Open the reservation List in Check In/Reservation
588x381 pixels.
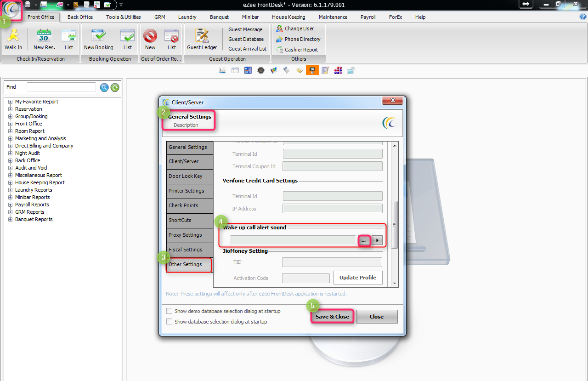coord(69,40)
